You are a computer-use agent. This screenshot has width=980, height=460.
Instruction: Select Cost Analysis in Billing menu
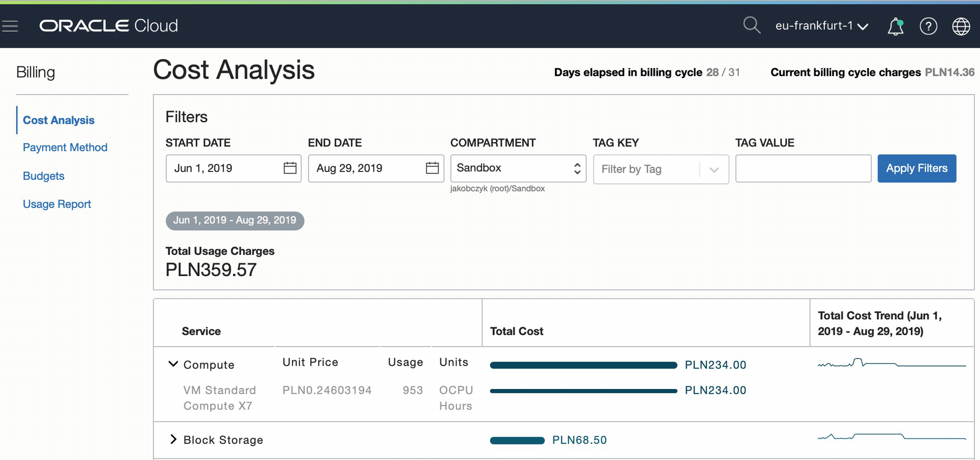(58, 120)
